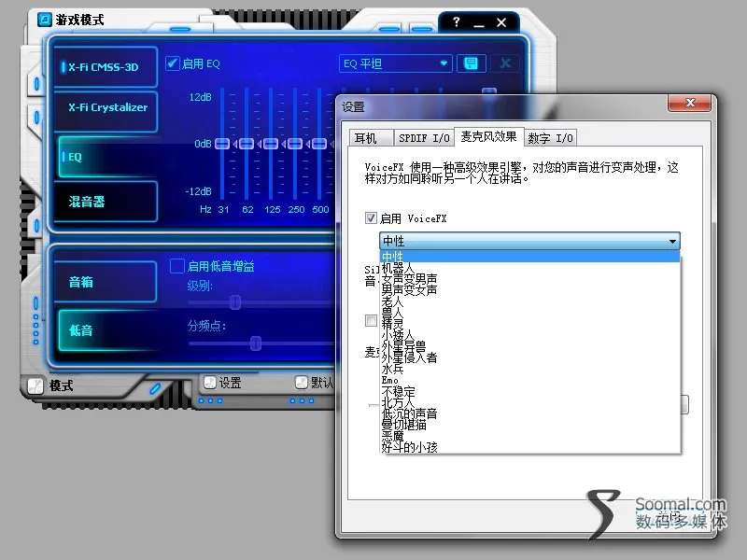The height and width of the screenshot is (560, 747).
Task: Switch to the 耳机 tab
Action: pyautogui.click(x=371, y=137)
